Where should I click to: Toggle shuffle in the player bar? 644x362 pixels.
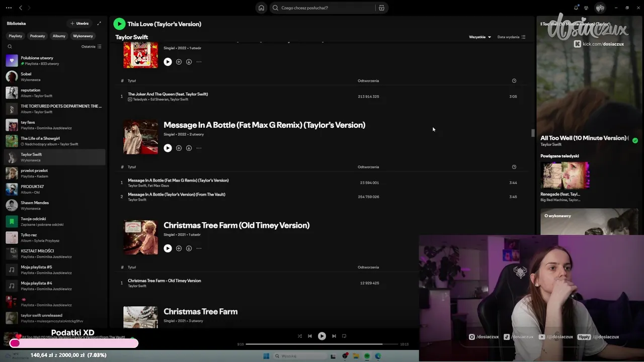(299, 336)
